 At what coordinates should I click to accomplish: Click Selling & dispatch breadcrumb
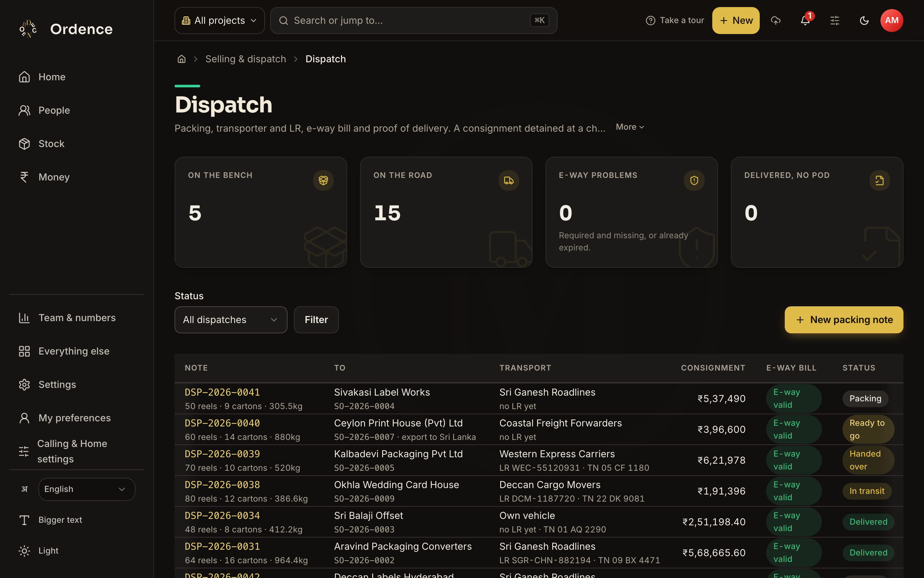click(245, 59)
